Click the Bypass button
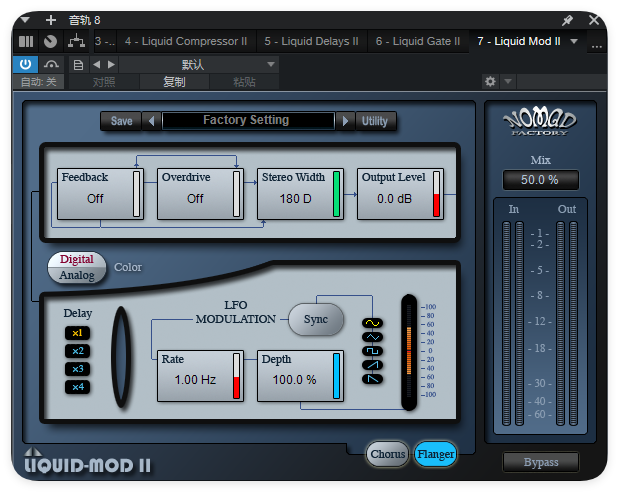Screen dimensions: 619x492 (x=540, y=462)
